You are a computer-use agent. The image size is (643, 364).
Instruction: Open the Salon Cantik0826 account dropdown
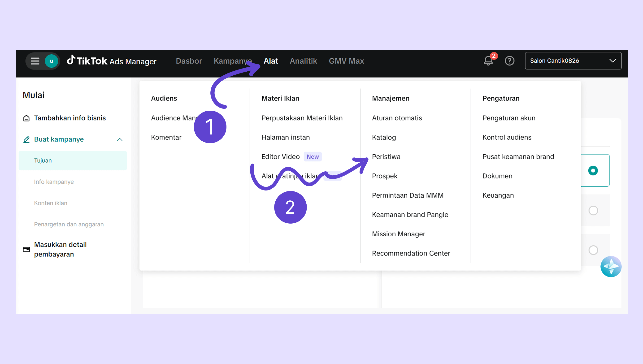pos(573,61)
